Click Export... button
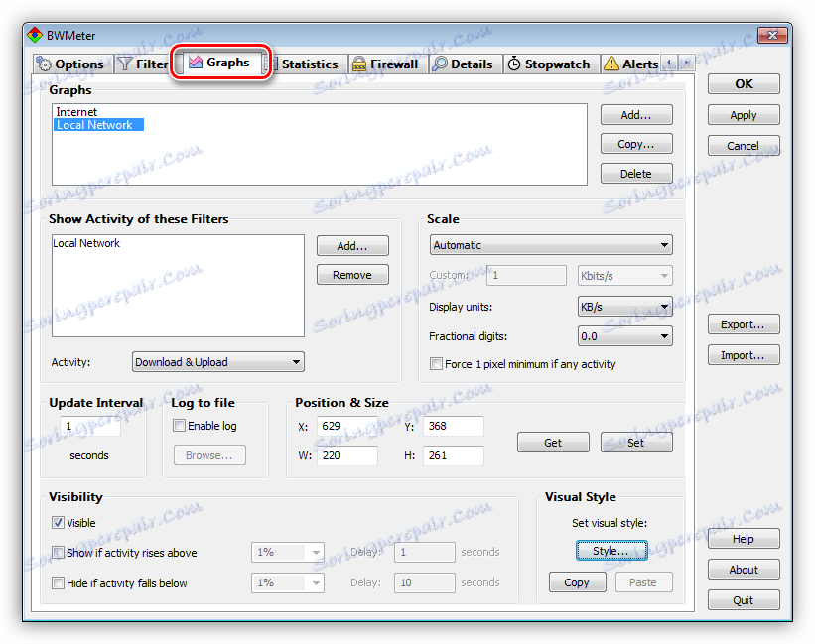This screenshot has width=815, height=644. 744,324
